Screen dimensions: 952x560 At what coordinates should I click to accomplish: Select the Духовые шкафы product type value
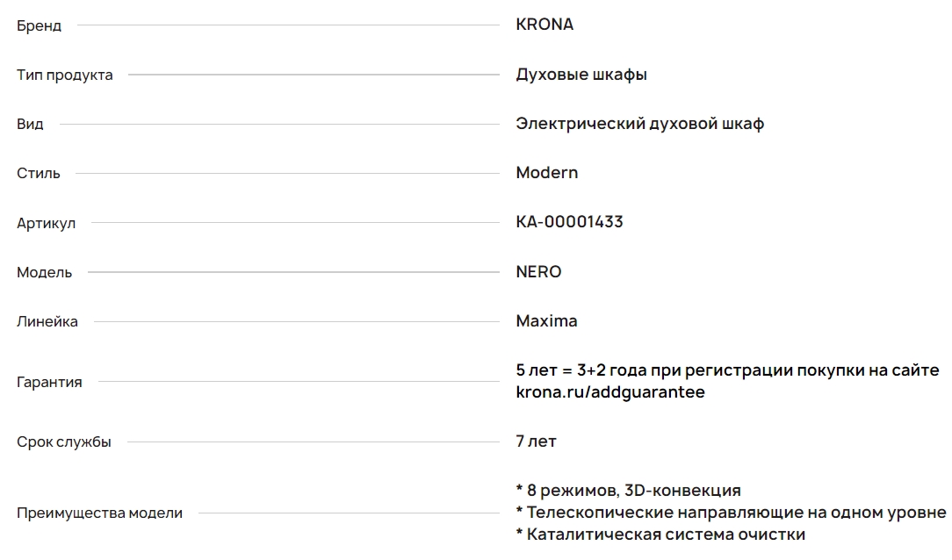tap(581, 75)
